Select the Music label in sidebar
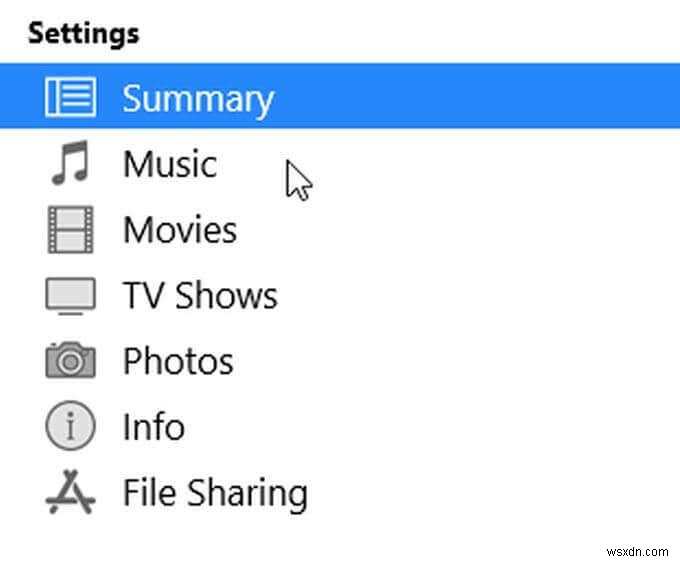680x562 pixels. (169, 164)
